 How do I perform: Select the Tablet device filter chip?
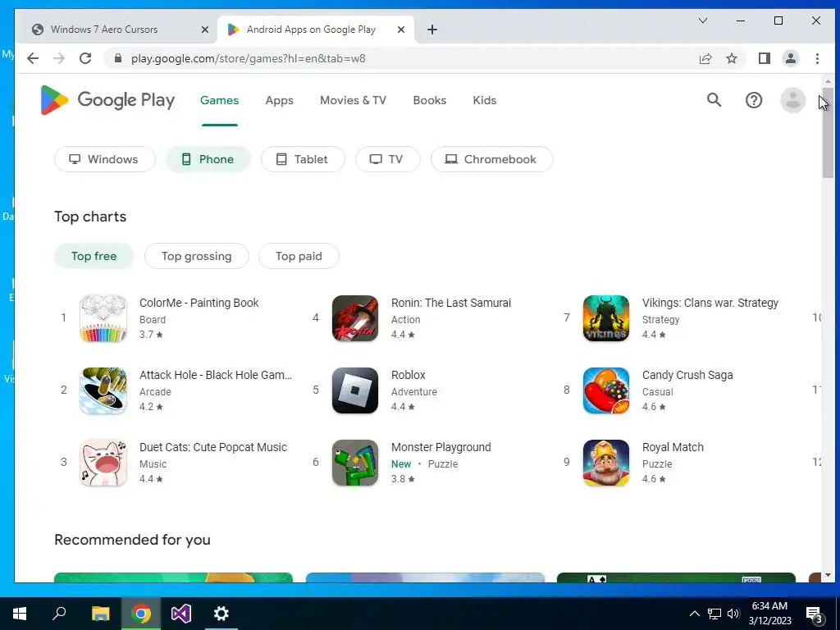pos(303,159)
